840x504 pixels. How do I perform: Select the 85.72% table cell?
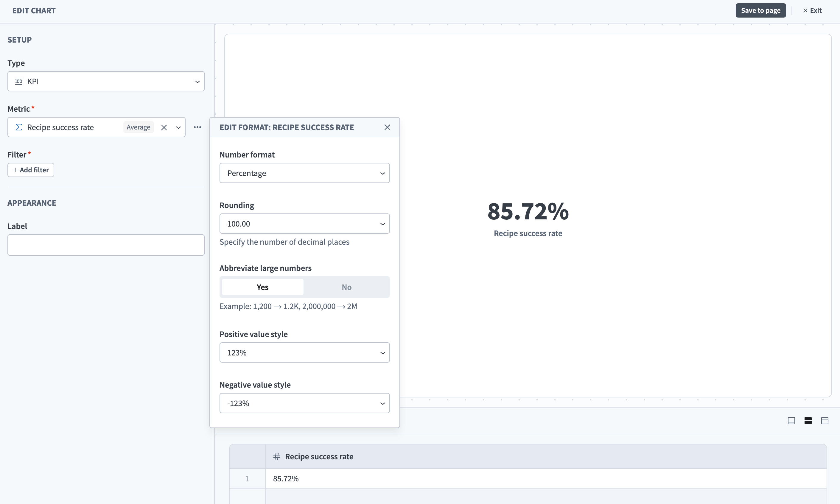(546, 479)
